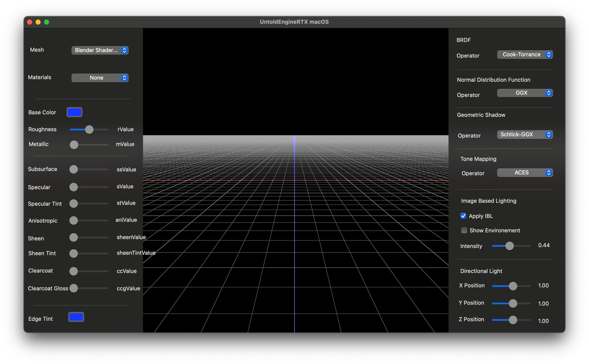Change the IBL Intensity slider from 0.44
This screenshot has width=589, height=364.
510,246
